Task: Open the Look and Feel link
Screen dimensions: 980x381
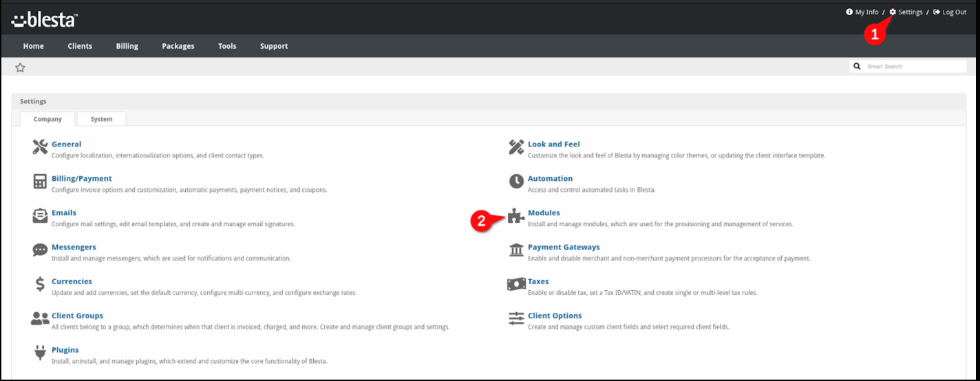Action: [553, 144]
